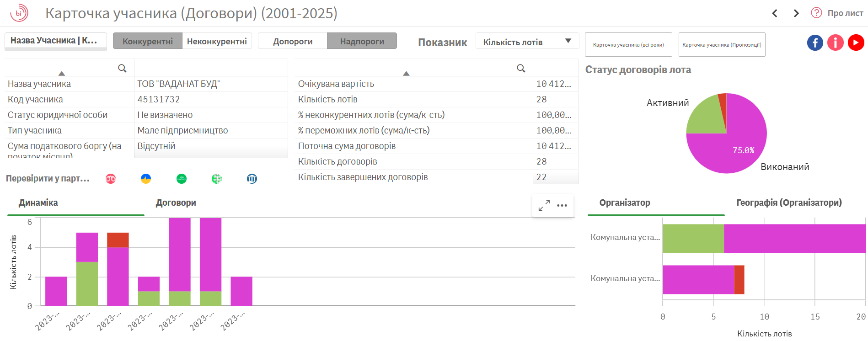Go to the next sheet arrow
The image size is (868, 341).
796,13
